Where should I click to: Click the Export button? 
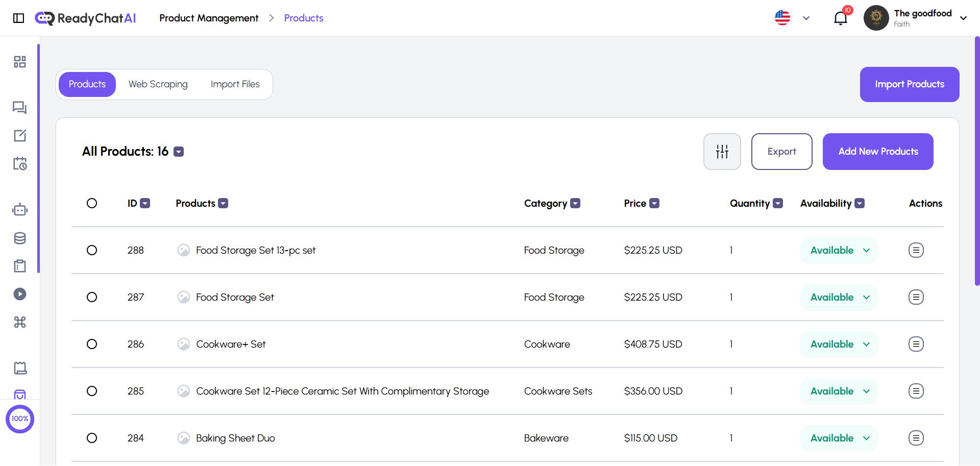point(781,152)
